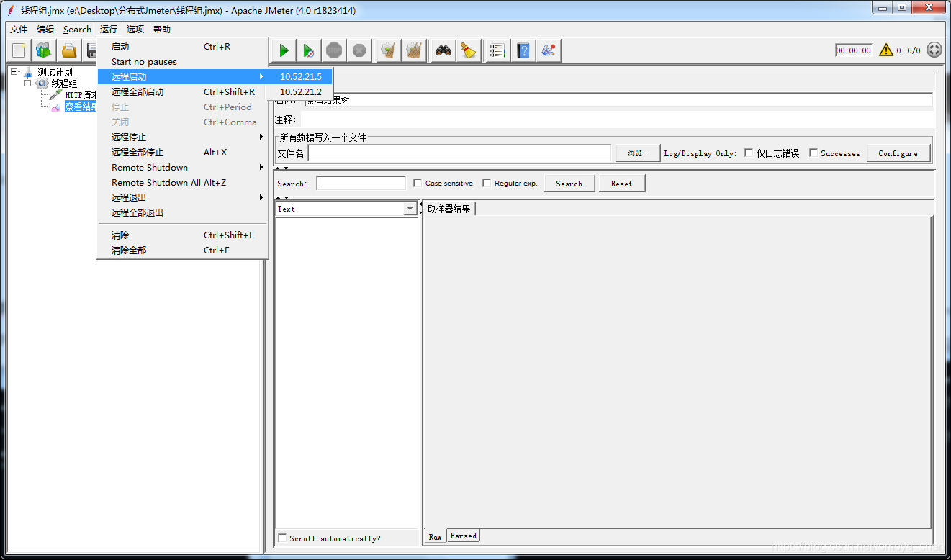Viewport: 951px width, 560px height.
Task: Click the 文件名 input field
Action: pyautogui.click(x=459, y=153)
